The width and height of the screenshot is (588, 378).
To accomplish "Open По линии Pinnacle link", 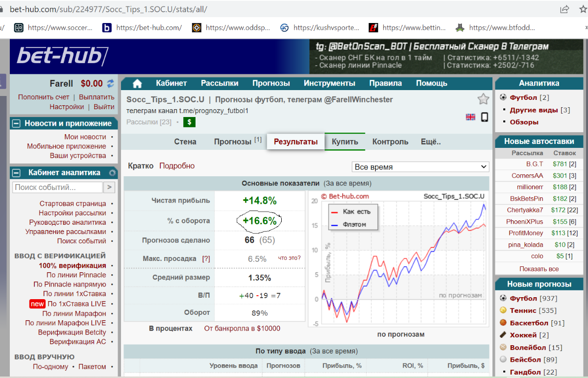I will [x=76, y=275].
